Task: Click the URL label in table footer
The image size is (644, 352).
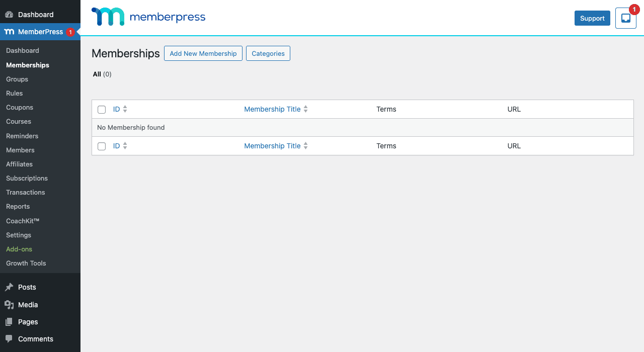Action: click(514, 146)
